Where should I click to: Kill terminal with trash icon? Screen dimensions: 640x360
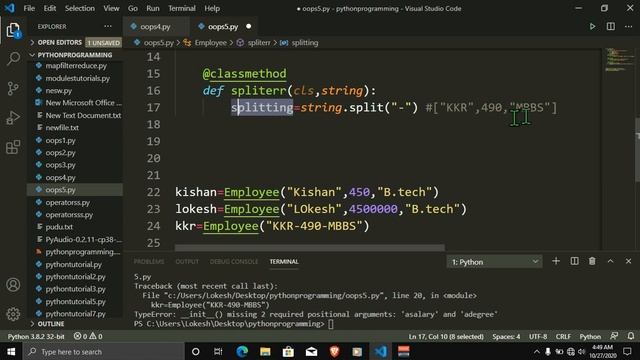[592, 261]
